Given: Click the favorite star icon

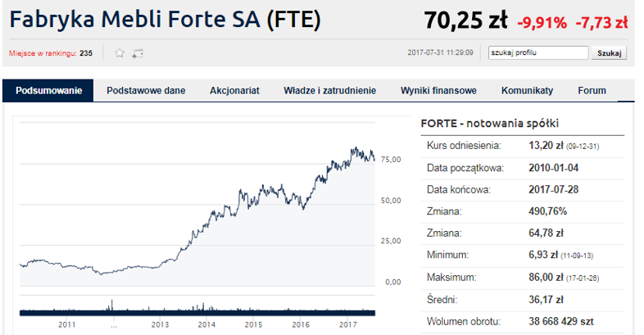Looking at the screenshot, I should [x=120, y=53].
